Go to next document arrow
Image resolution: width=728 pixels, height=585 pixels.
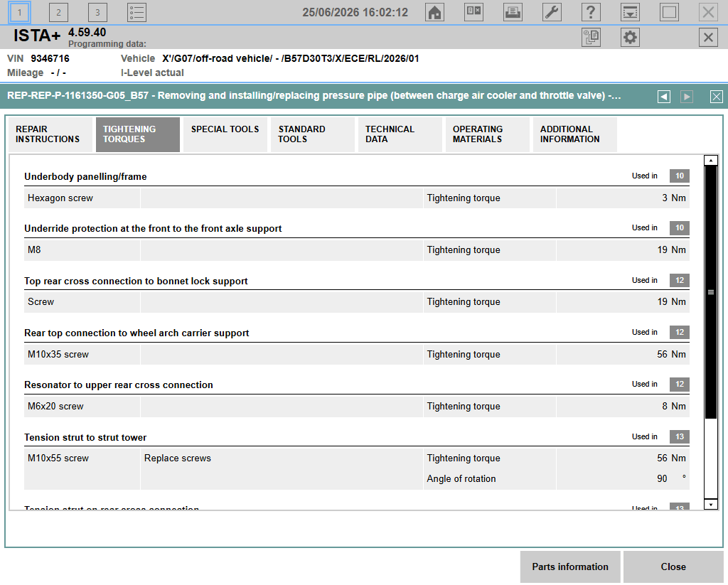coord(687,97)
